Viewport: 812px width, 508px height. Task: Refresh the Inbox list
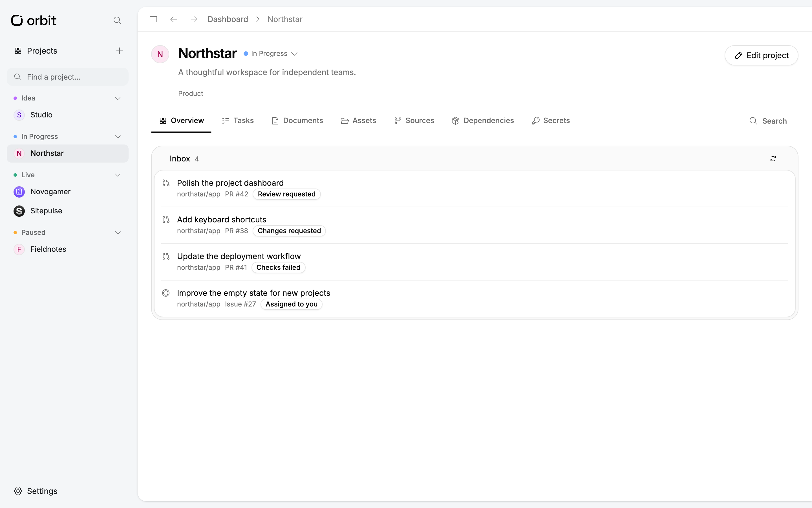[x=773, y=159]
